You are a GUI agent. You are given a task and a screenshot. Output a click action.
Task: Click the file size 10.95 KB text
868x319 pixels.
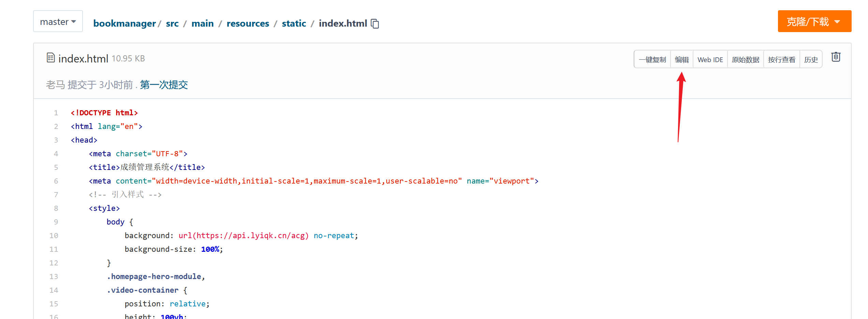coord(128,59)
